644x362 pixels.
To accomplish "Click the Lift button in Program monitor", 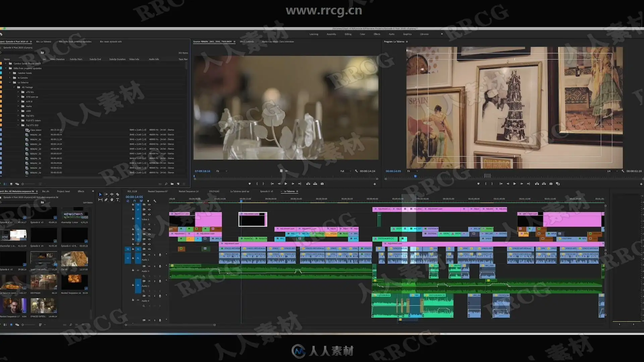I will (537, 184).
